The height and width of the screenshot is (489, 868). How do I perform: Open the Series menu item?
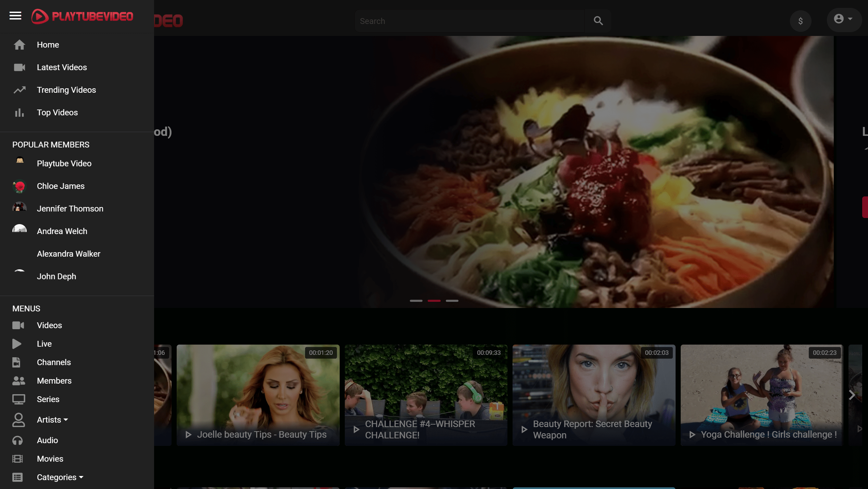coord(48,399)
